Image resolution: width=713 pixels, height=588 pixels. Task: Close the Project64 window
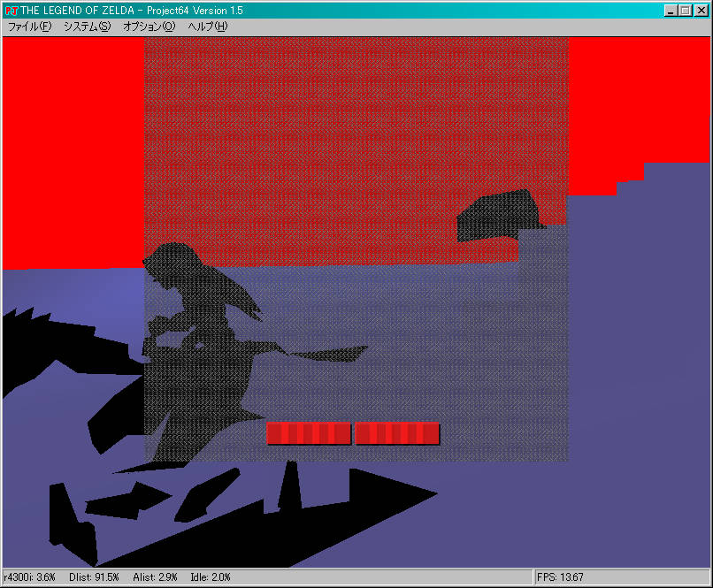(701, 11)
